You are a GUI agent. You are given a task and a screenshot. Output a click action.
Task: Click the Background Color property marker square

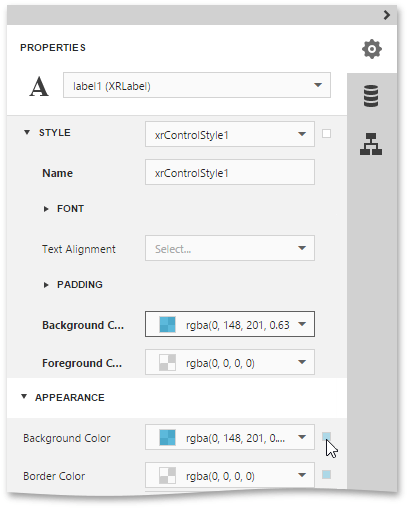point(326,437)
